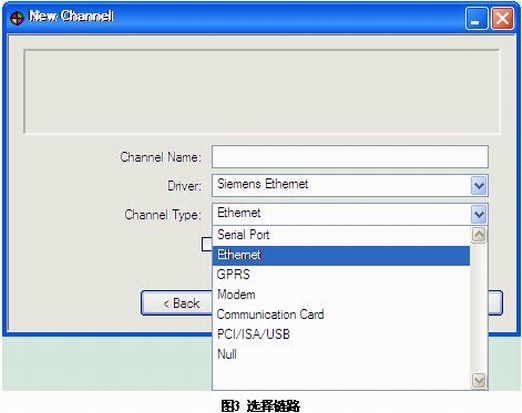Image resolution: width=522 pixels, height=413 pixels.
Task: Click the Siemens Ethernet driver combo box
Action: (x=350, y=185)
